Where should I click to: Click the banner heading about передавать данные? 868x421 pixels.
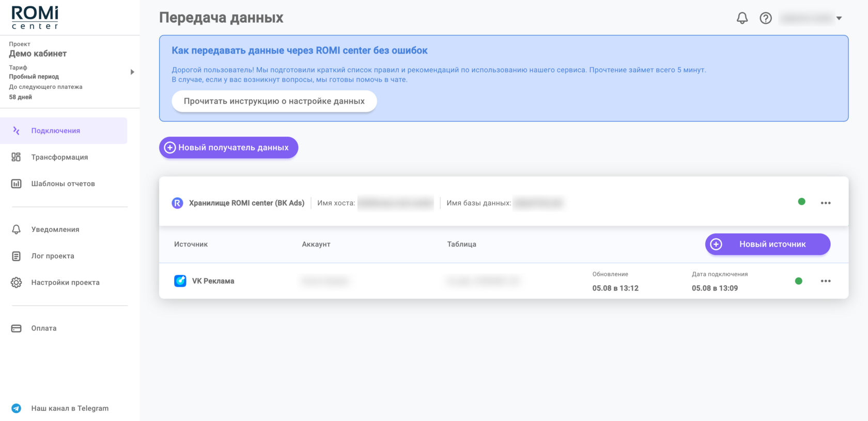click(x=300, y=51)
